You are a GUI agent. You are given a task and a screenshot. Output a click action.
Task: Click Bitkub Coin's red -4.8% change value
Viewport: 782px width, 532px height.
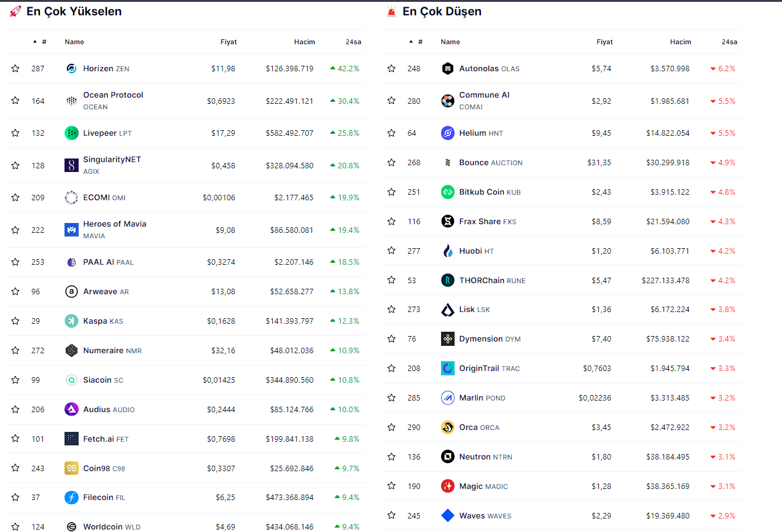coord(726,192)
